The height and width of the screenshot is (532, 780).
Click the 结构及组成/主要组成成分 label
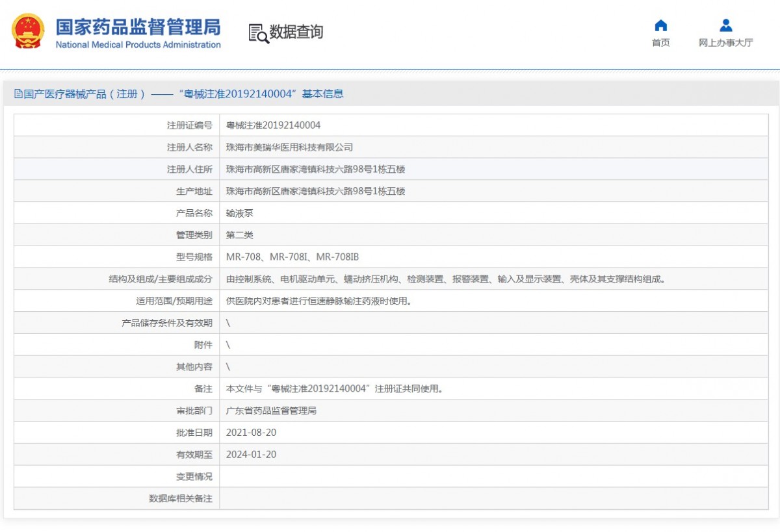(x=161, y=279)
